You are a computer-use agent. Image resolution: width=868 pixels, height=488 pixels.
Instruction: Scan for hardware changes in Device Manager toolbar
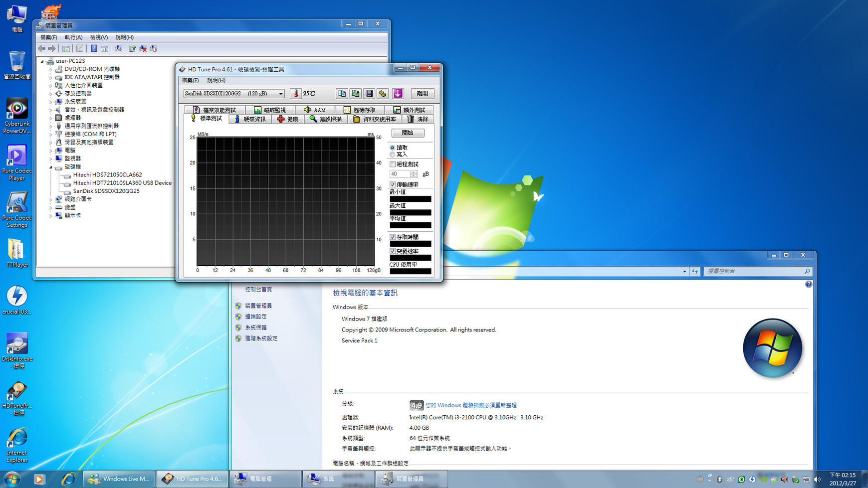(118, 48)
